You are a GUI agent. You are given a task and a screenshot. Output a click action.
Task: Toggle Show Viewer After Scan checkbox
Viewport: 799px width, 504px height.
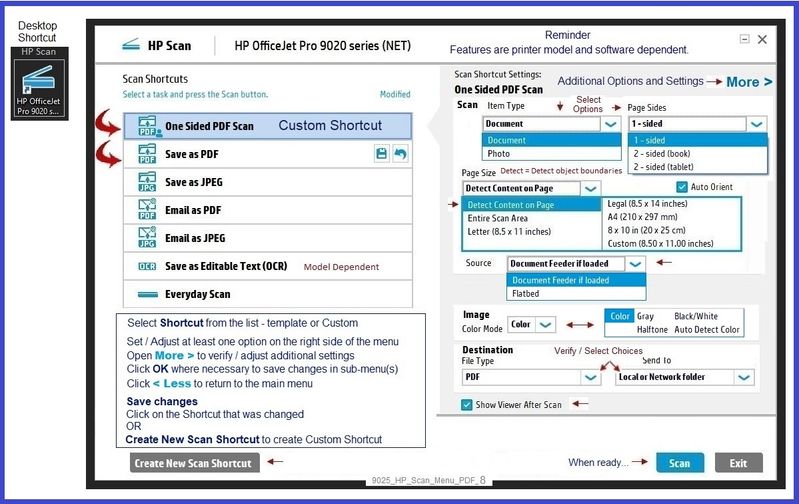click(x=466, y=405)
